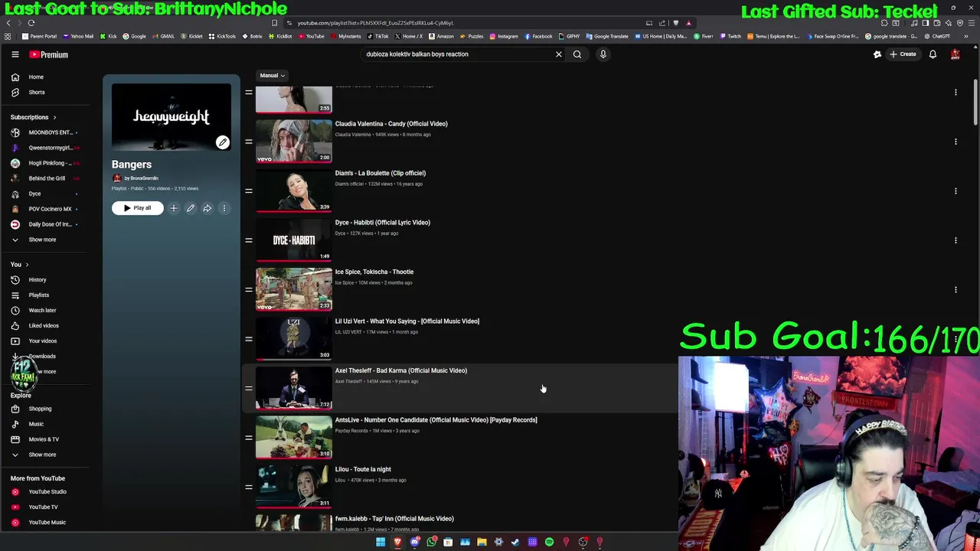
Task: Open options menu for Dyce Habibti row
Action: tap(955, 240)
